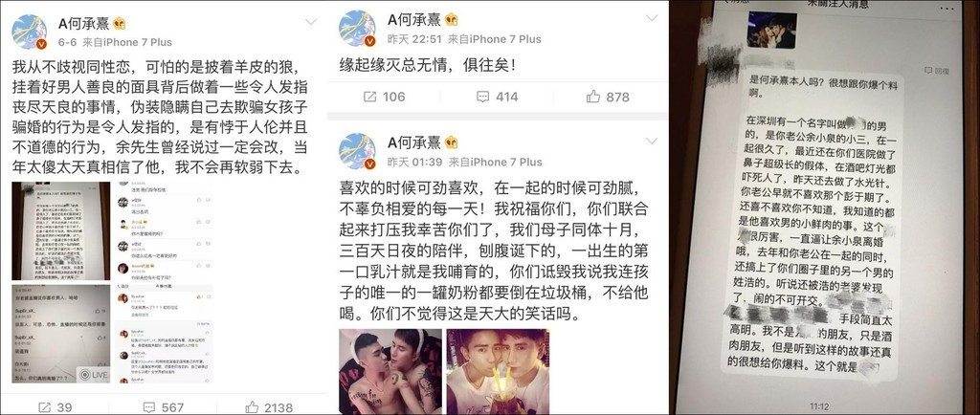980x415 pixels.
Task: Open the photo of two men sharing a drink
Action: point(498,371)
